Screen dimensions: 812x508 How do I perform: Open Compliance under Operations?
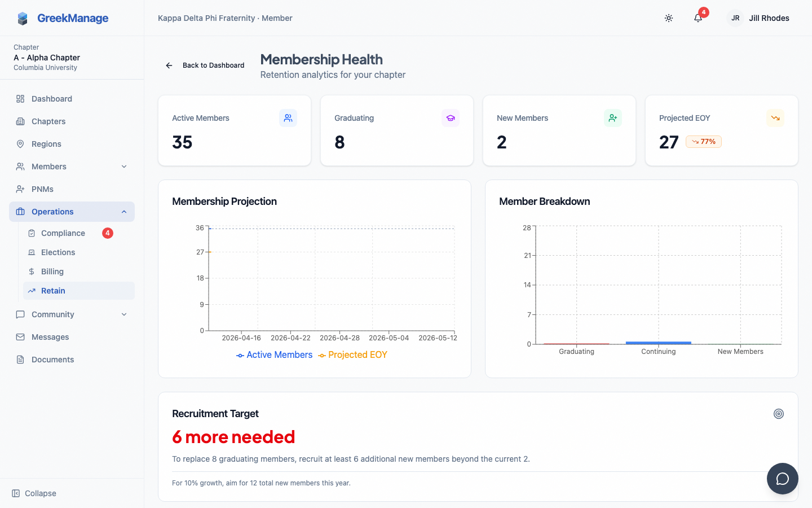79,233
